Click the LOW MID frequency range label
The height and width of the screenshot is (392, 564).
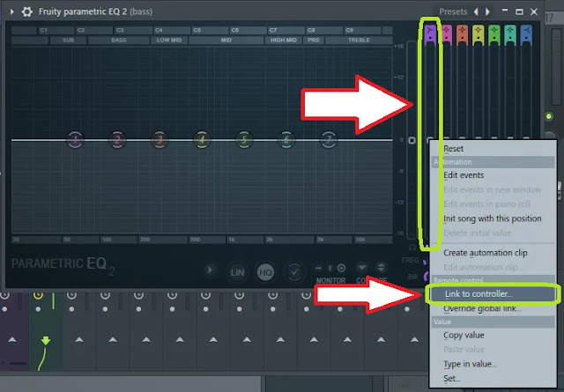[169, 40]
